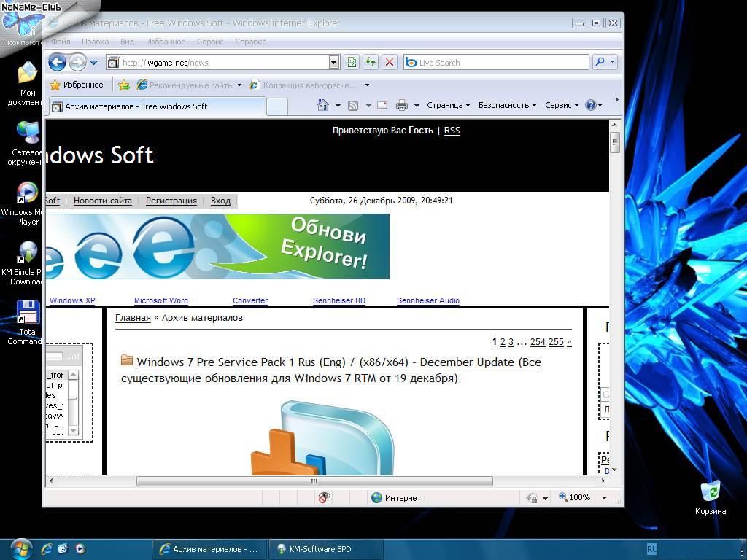747x560 pixels.
Task: Open the Файл menu
Action: click(61, 42)
